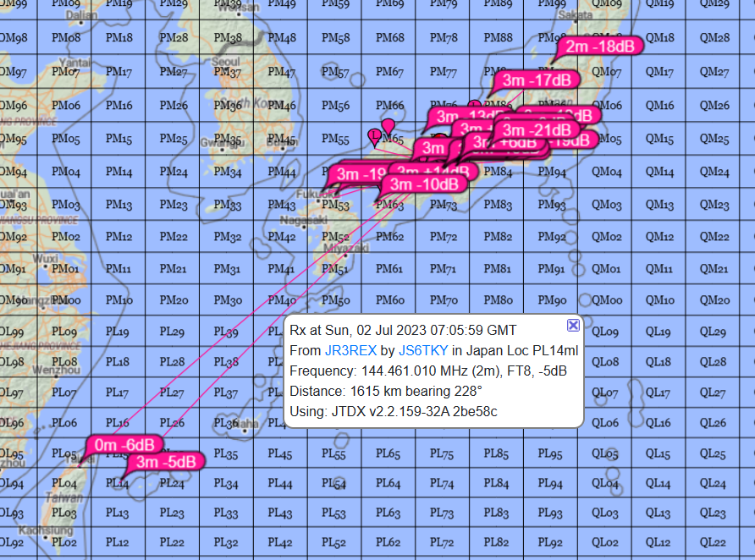The image size is (755, 560).
Task: Click the PL33 grid square label
Action: [x=228, y=513]
